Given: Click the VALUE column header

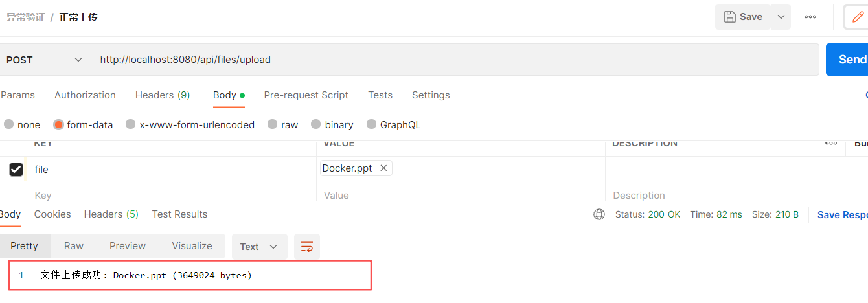Looking at the screenshot, I should pos(339,143).
